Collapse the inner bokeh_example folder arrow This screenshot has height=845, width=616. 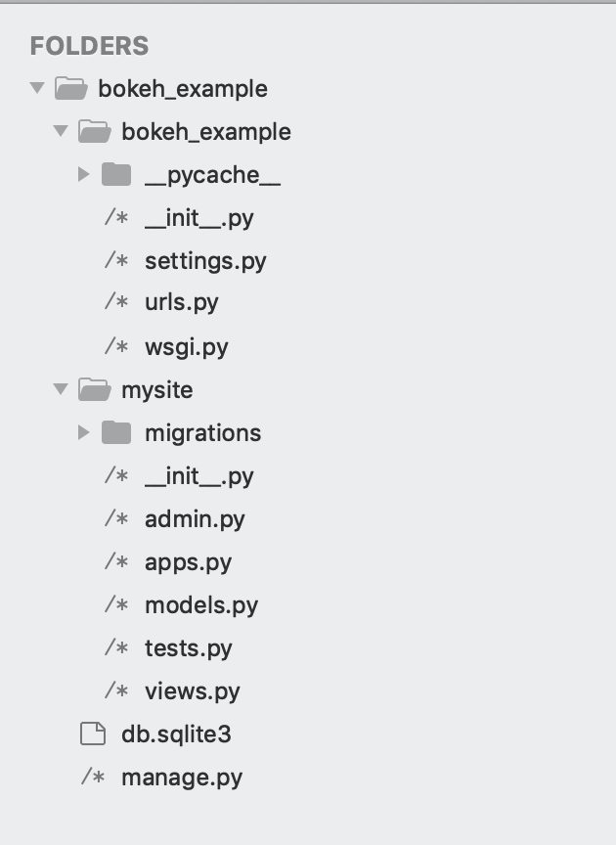62,132
